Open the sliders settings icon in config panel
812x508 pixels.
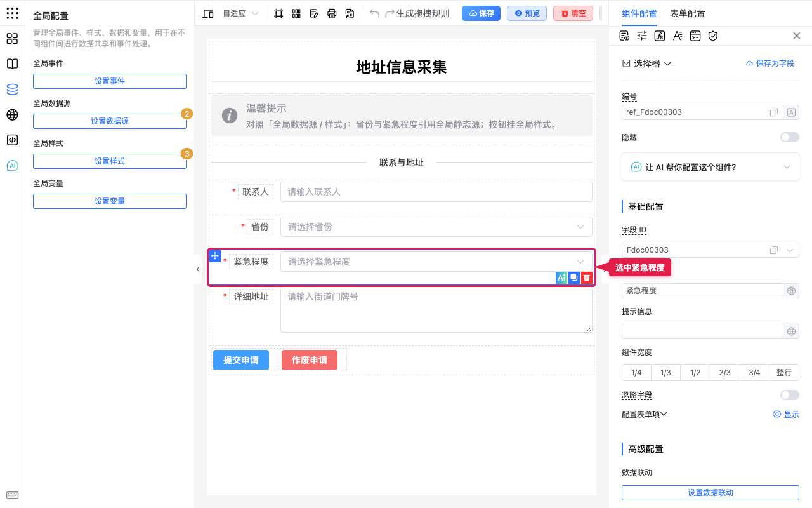(x=642, y=36)
